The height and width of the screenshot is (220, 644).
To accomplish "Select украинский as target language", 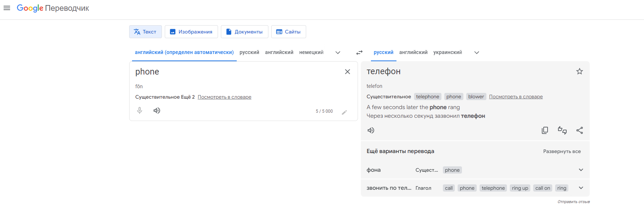I will click(x=448, y=53).
